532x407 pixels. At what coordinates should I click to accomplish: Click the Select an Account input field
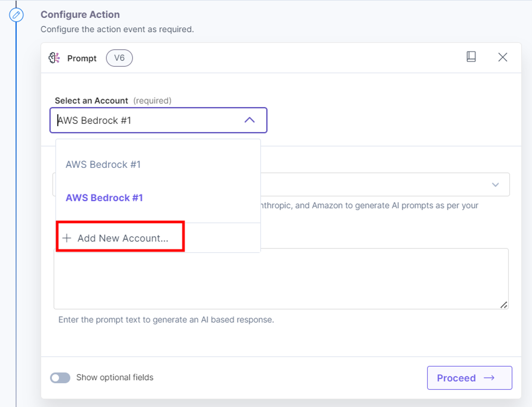coord(158,120)
